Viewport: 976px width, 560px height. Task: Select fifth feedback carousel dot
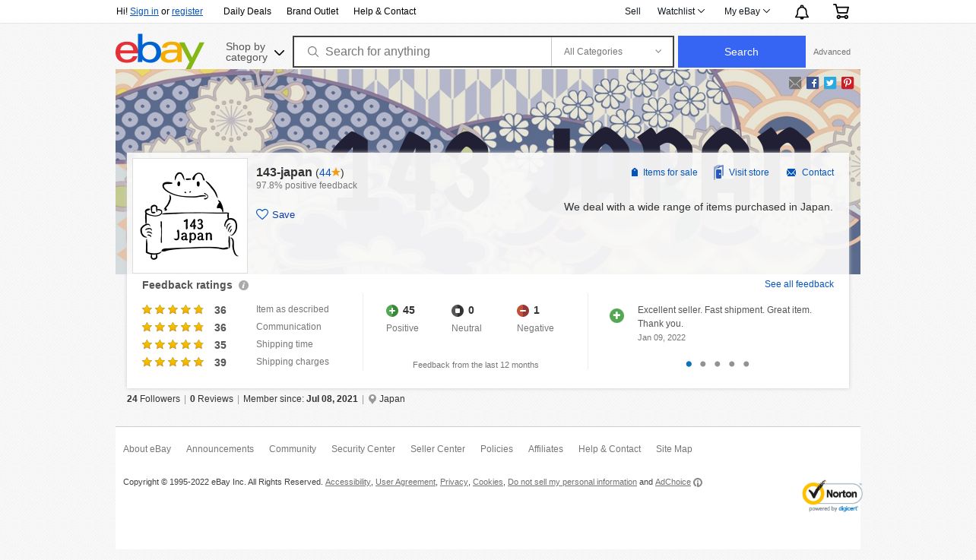[x=746, y=364]
